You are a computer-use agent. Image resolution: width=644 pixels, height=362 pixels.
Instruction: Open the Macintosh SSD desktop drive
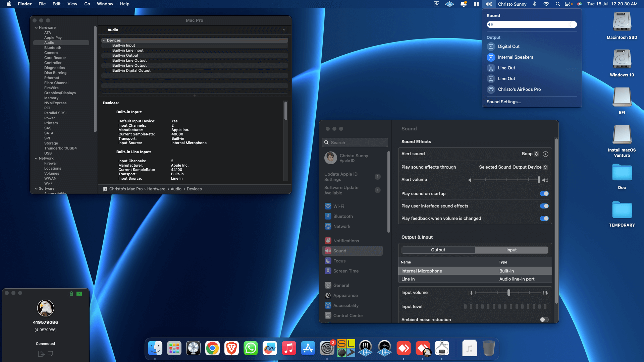(622, 25)
